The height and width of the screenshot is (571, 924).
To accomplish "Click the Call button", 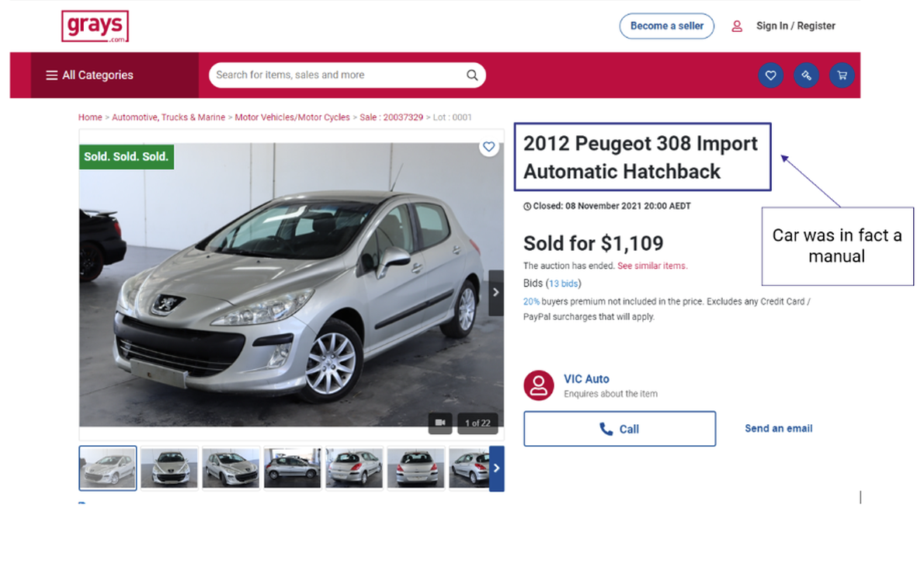I will [x=620, y=429].
